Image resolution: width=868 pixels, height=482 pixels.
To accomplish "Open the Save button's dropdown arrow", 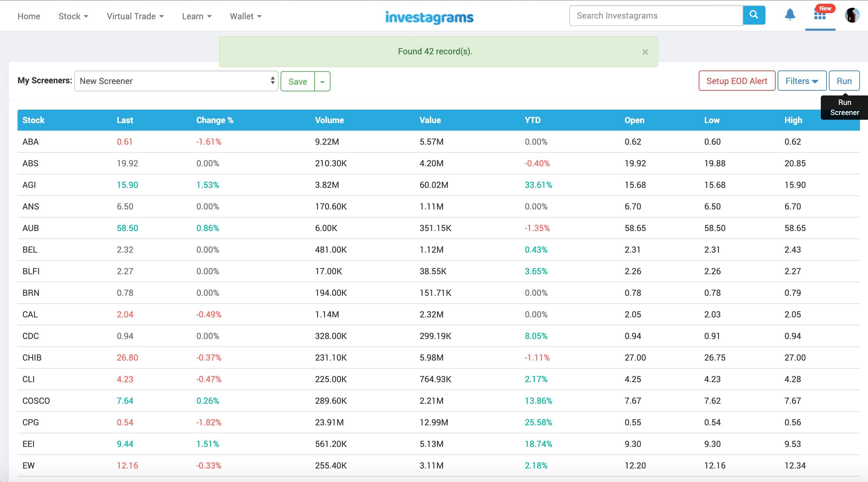I will tap(322, 81).
